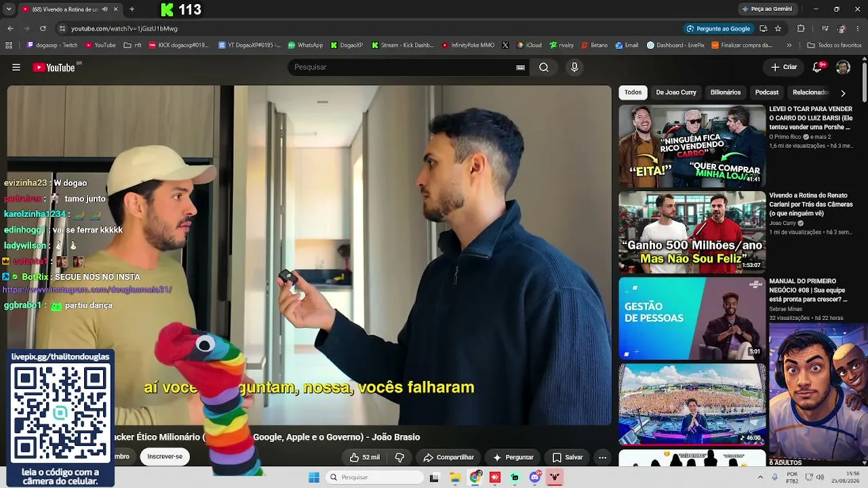The height and width of the screenshot is (488, 868).
Task: Open more actions ellipsis under video
Action: pyautogui.click(x=602, y=457)
